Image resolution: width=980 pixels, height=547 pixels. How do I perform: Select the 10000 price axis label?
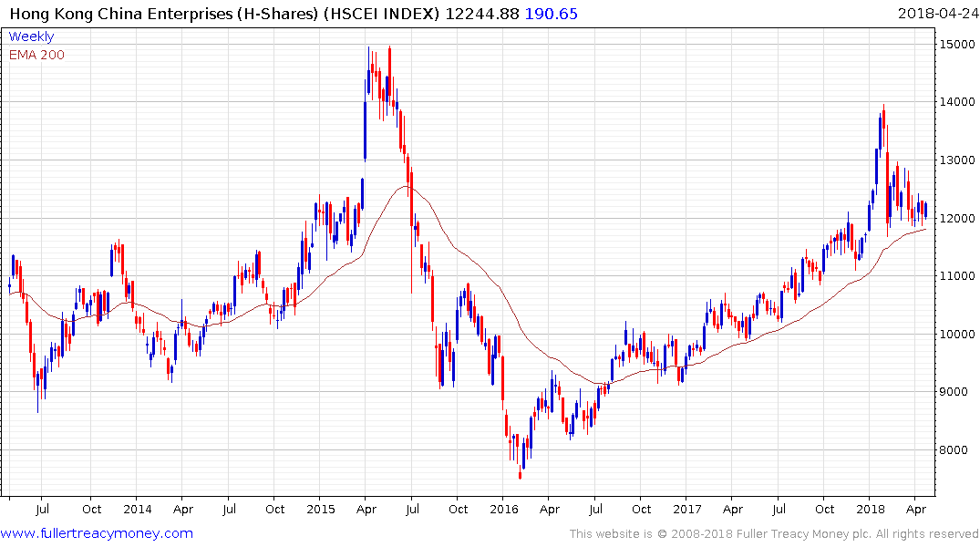click(x=954, y=334)
